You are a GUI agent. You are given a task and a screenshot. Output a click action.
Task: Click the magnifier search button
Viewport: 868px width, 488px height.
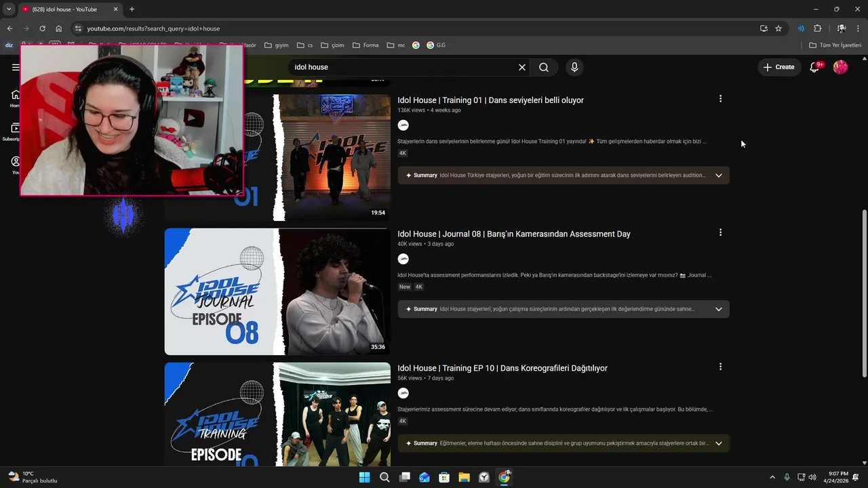click(544, 67)
